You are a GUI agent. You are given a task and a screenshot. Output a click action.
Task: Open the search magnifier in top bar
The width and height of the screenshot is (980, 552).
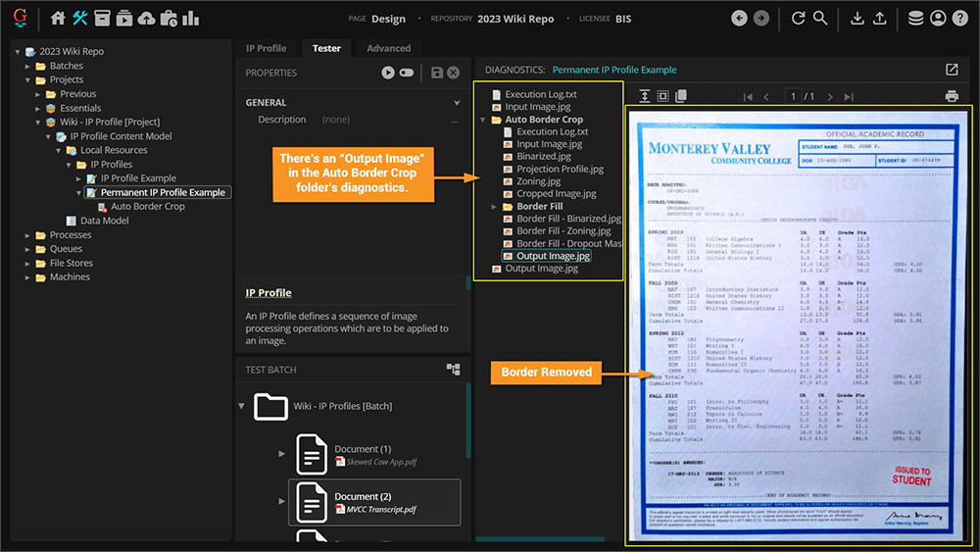pyautogui.click(x=820, y=18)
